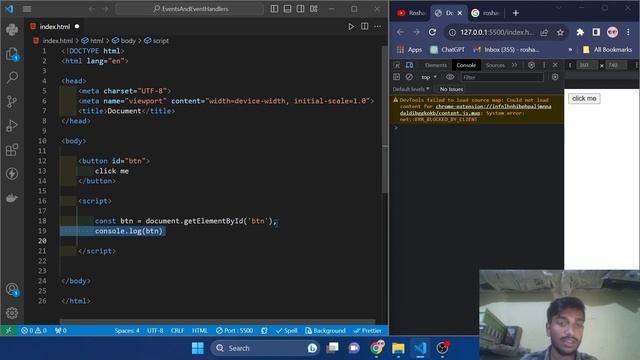Open Accounts icon in activity bar
The height and width of the screenshot is (360, 640).
tap(12, 290)
